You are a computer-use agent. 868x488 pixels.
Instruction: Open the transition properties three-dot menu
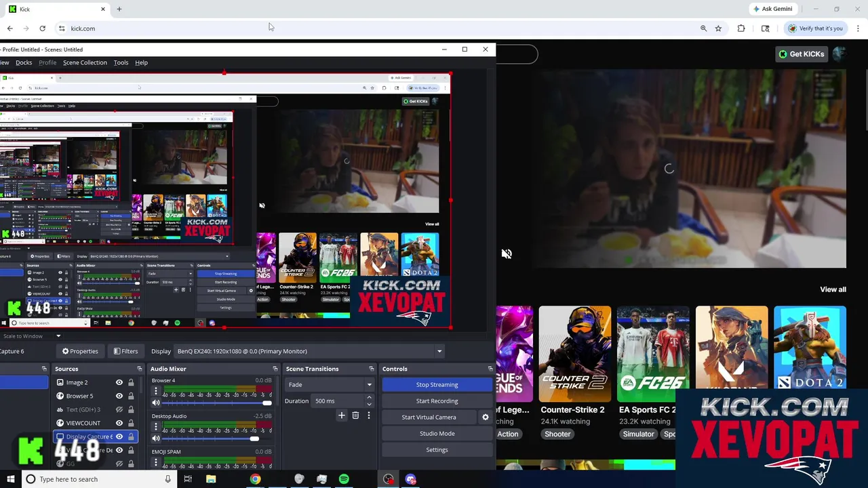[368, 415]
